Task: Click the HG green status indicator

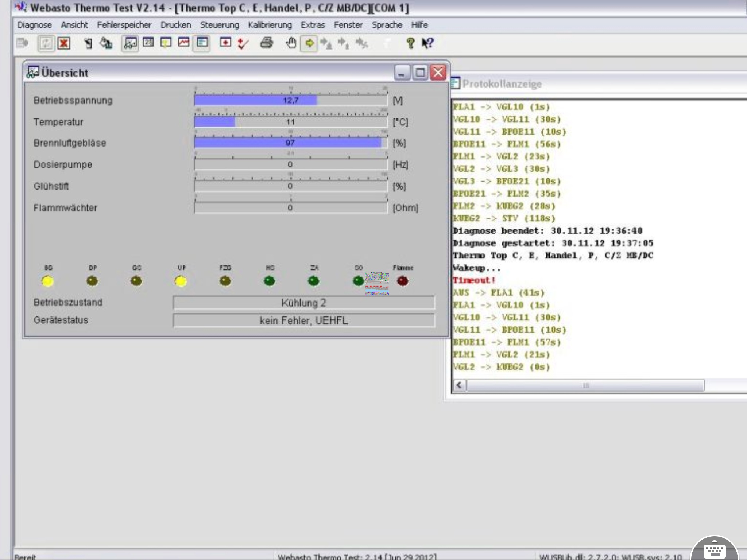Action: click(x=270, y=281)
